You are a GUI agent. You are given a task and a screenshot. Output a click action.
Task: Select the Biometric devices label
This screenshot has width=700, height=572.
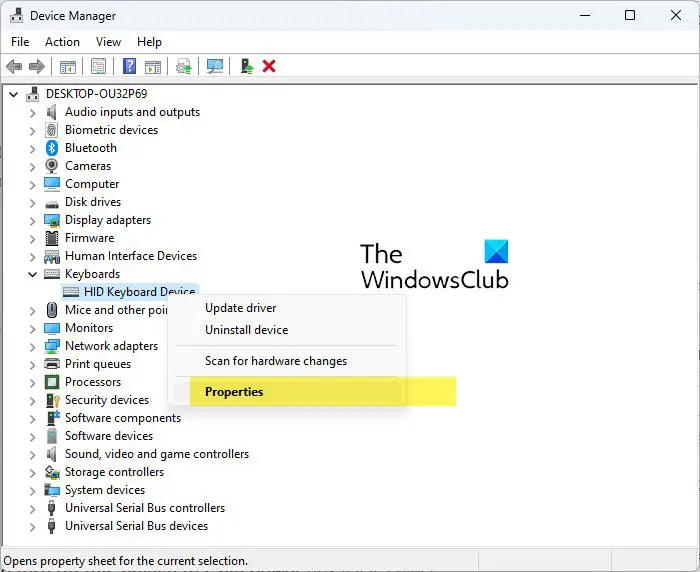[111, 130]
